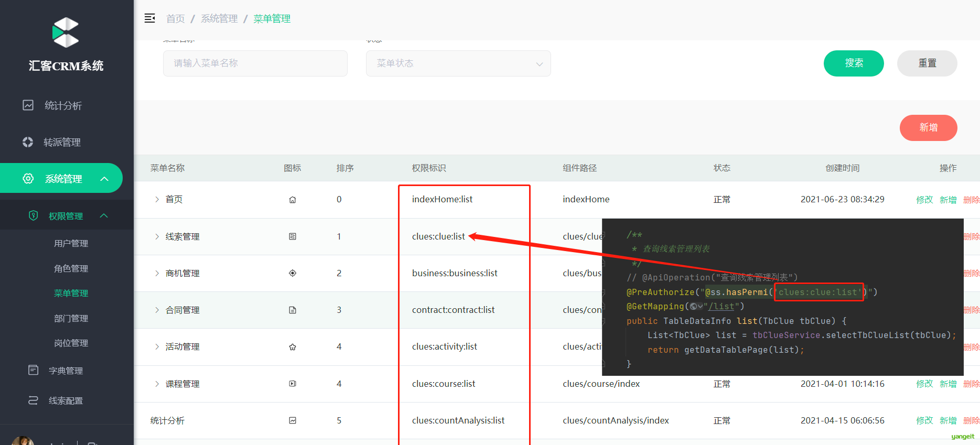This screenshot has width=980, height=445.
Task: Click the clues:course:list permission cell
Action: (444, 384)
